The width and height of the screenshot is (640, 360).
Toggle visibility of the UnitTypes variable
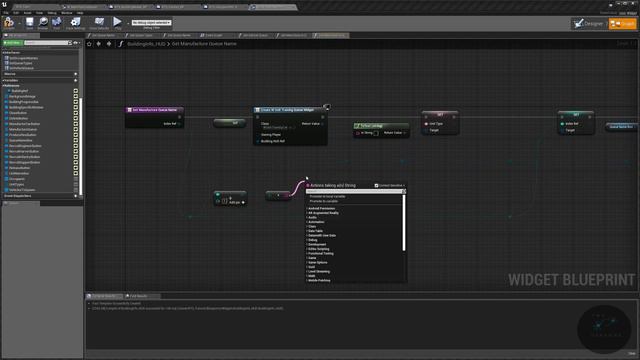76,184
